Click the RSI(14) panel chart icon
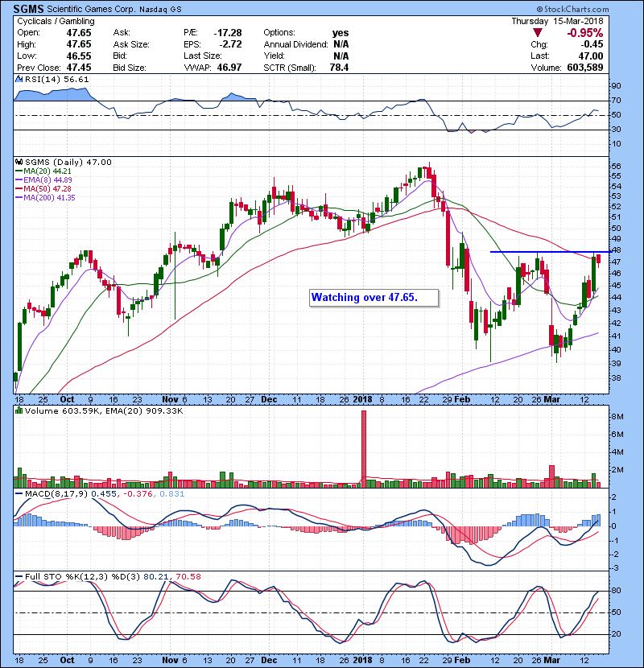Screen dimensions: 644x668 click(19, 79)
